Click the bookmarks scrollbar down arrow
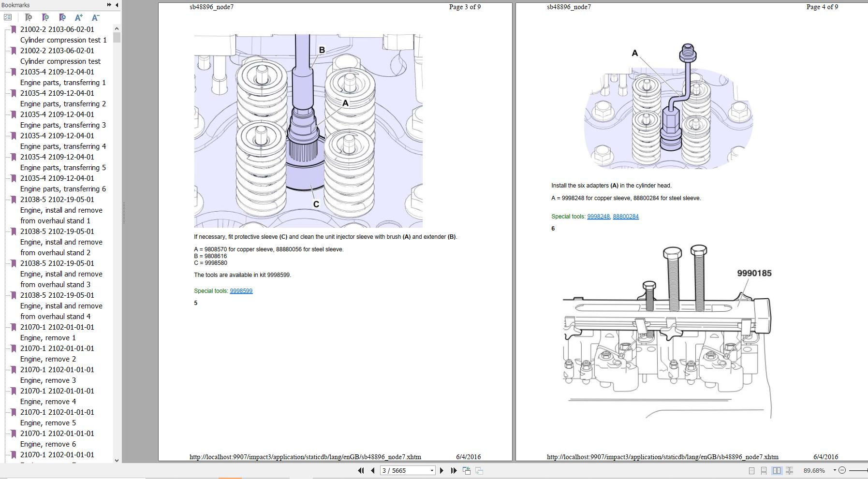The width and height of the screenshot is (868, 479). [x=117, y=460]
